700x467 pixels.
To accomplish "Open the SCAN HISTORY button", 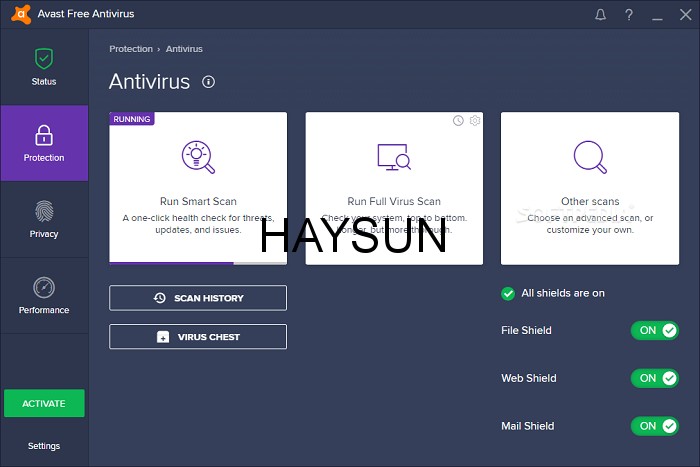I will (x=198, y=298).
